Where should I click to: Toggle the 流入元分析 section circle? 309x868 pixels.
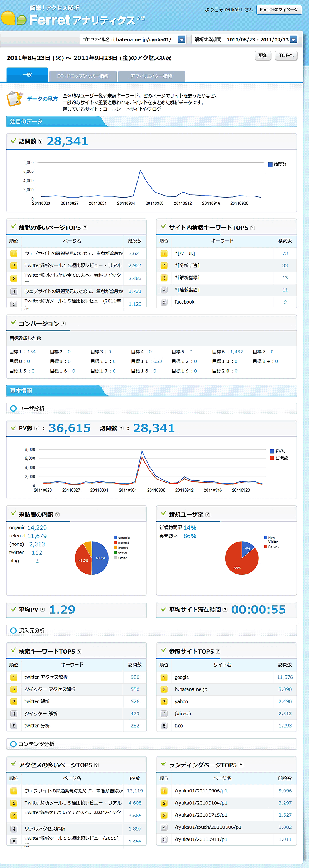pos(14,630)
